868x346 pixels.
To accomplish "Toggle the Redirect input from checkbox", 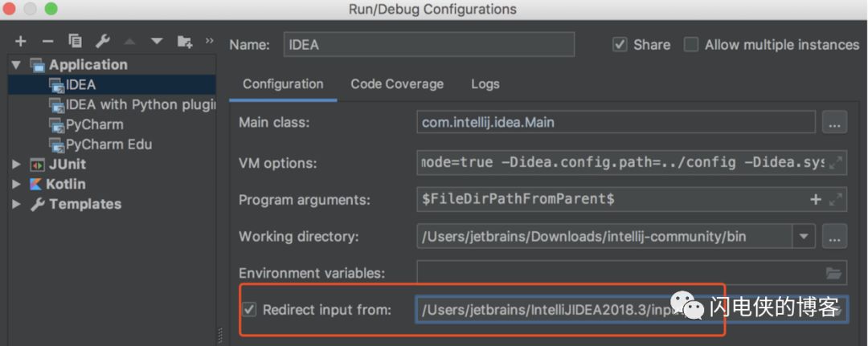I will pos(250,310).
